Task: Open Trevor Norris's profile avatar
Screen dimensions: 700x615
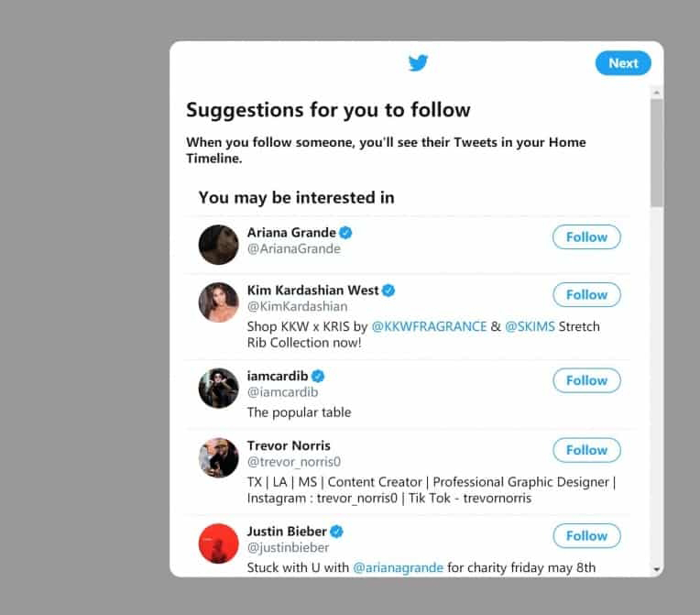Action: [x=219, y=457]
